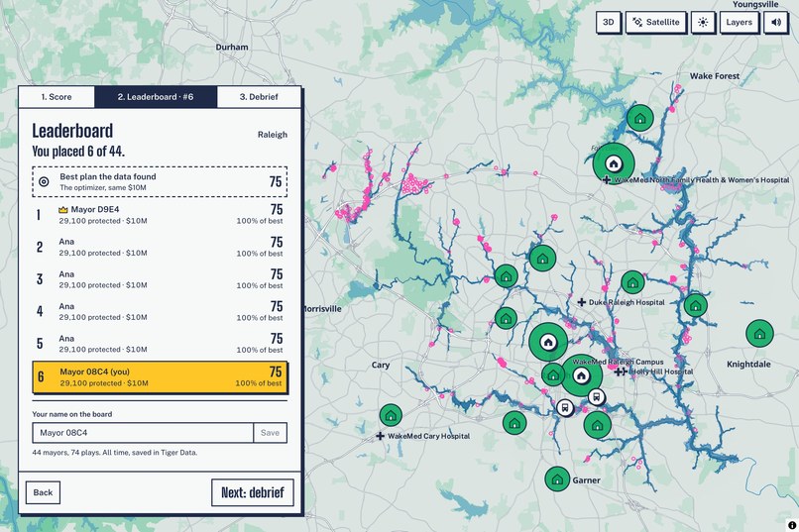Screen dimensions: 799x532
Task: Click the large shelter circle under WakeMed Raleigh Campus
Action: tap(581, 376)
